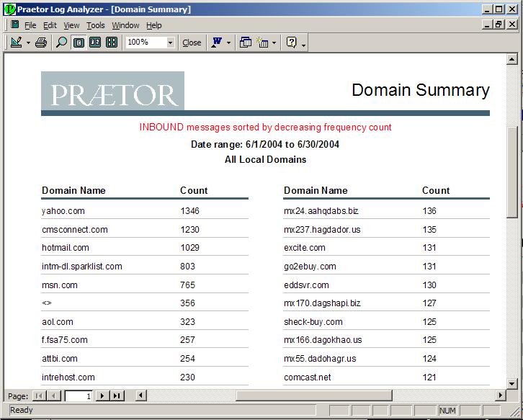Click the design view ruler icon
Screen dimensions: 523x420
coord(16,43)
